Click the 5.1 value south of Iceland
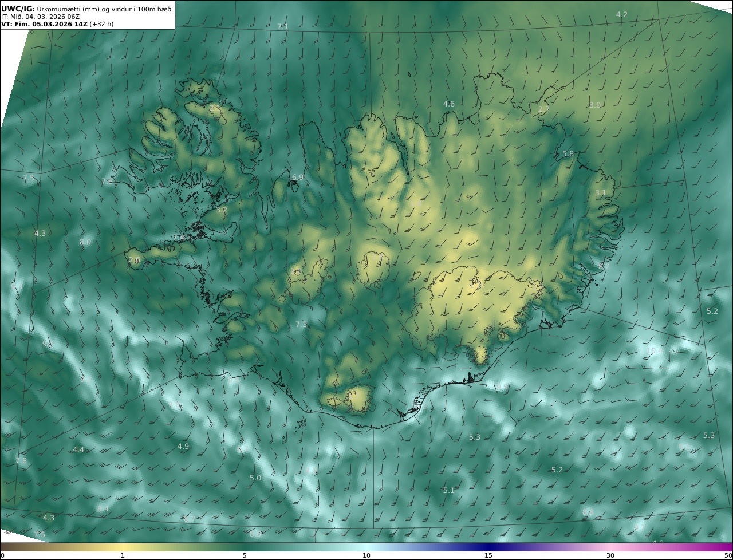The height and width of the screenshot is (560, 733). 449,490
